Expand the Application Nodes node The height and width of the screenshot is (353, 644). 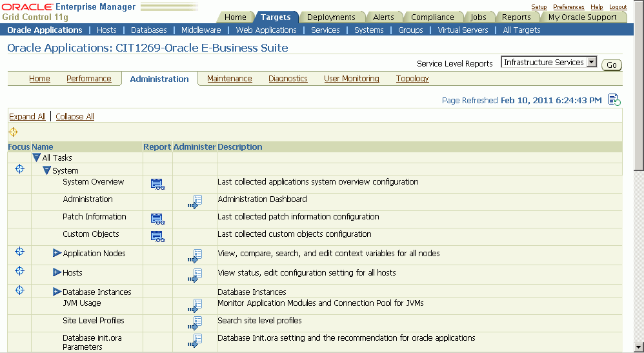tap(57, 253)
